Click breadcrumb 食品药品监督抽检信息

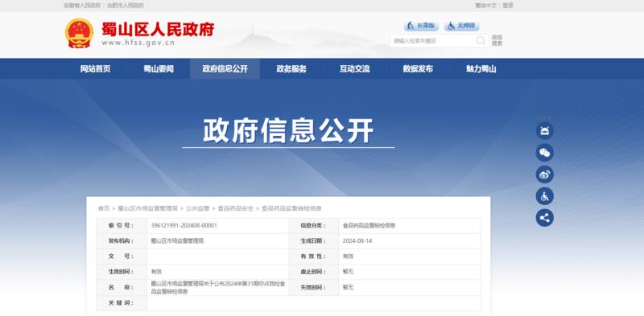tap(291, 208)
